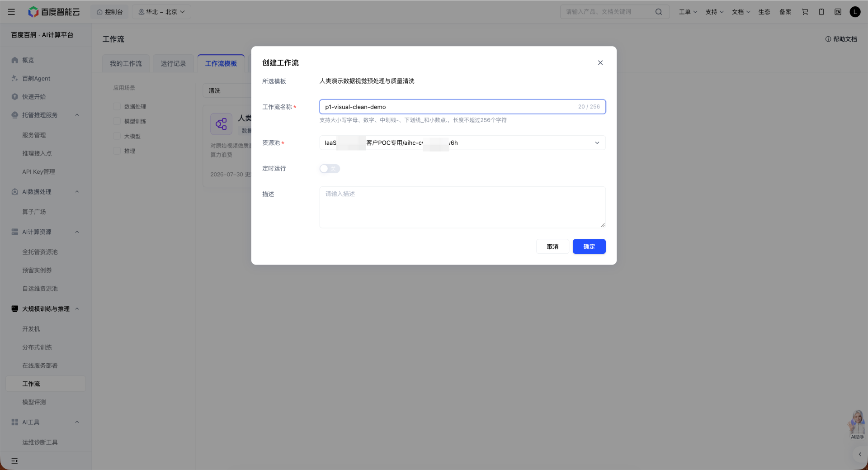
Task: Close the 创建工作流 dialog
Action: [600, 63]
